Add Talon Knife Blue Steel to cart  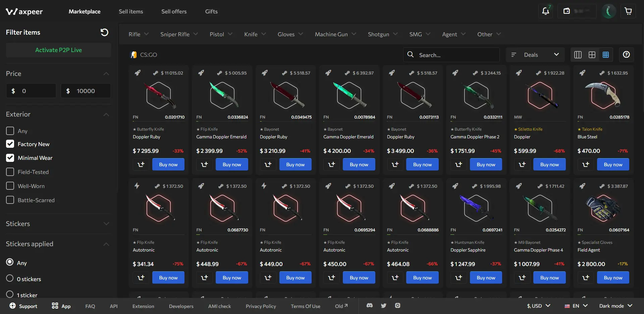click(586, 165)
